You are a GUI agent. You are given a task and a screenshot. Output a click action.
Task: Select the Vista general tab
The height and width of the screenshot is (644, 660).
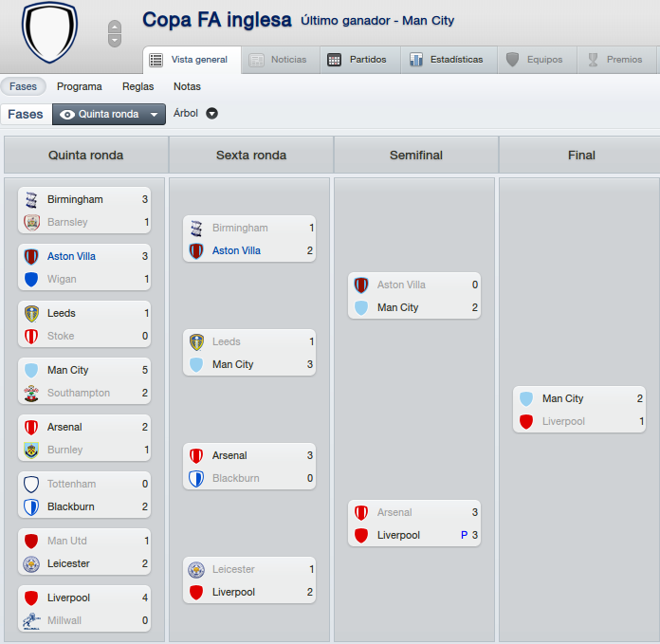tap(192, 60)
